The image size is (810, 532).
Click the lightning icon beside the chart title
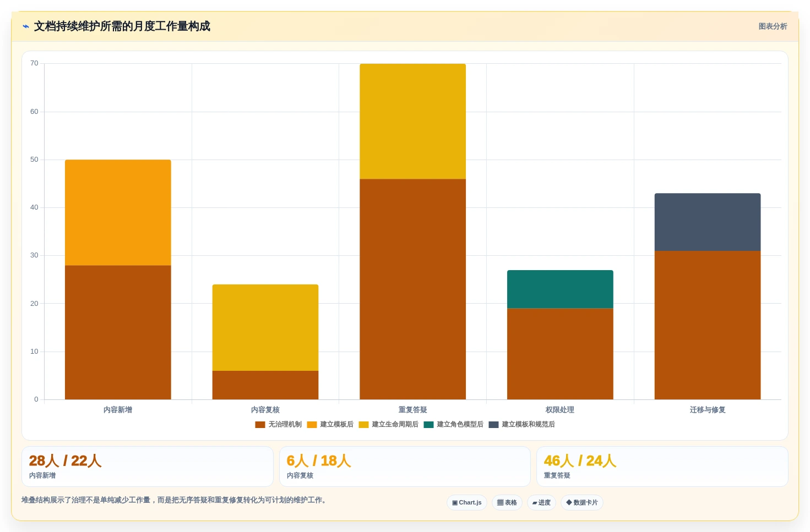coord(25,26)
